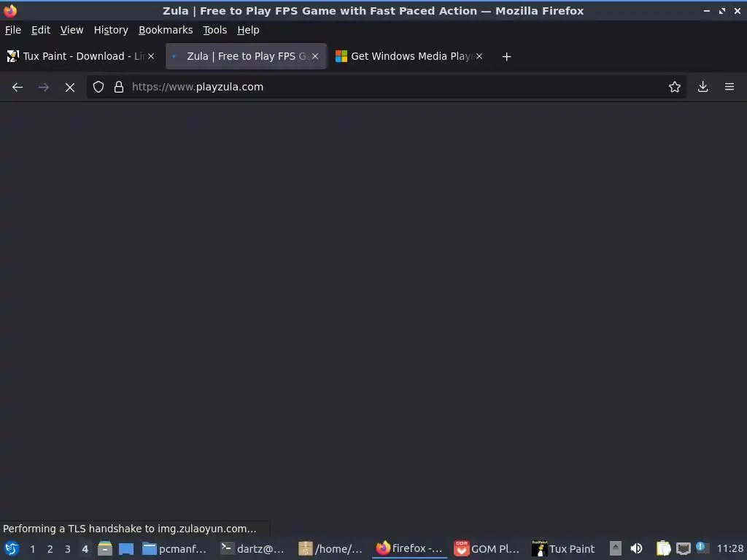Viewport: 747px width, 560px height.
Task: Switch to Tux Paint - Download tab
Action: [81, 56]
